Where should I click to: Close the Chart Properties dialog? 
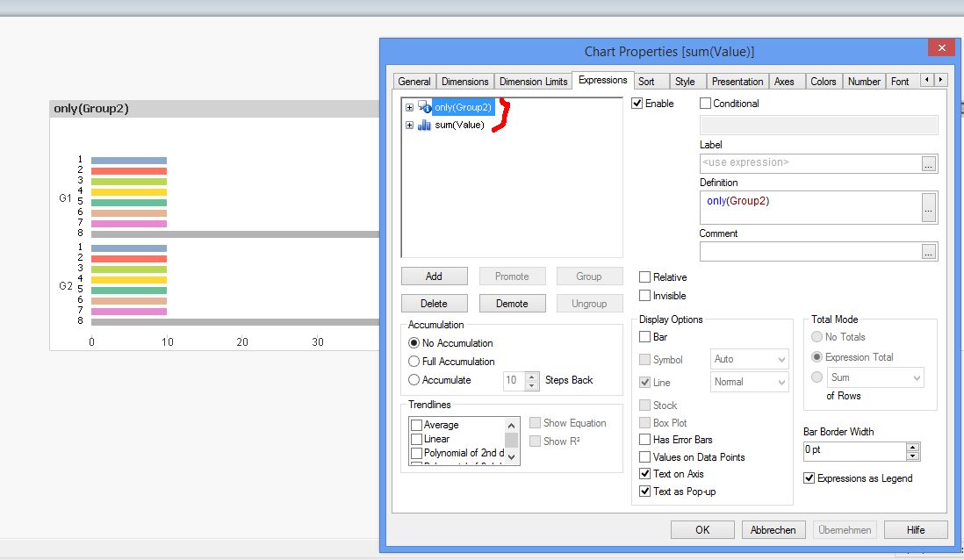click(x=941, y=47)
